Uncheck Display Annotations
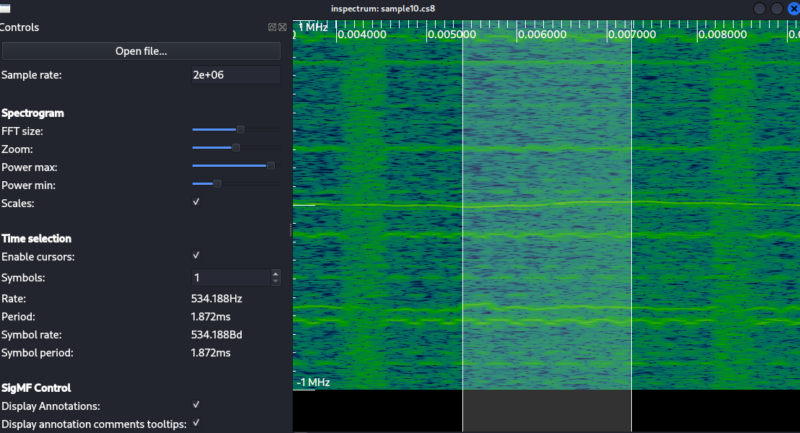Screen dimensions: 800x433 tap(196, 405)
